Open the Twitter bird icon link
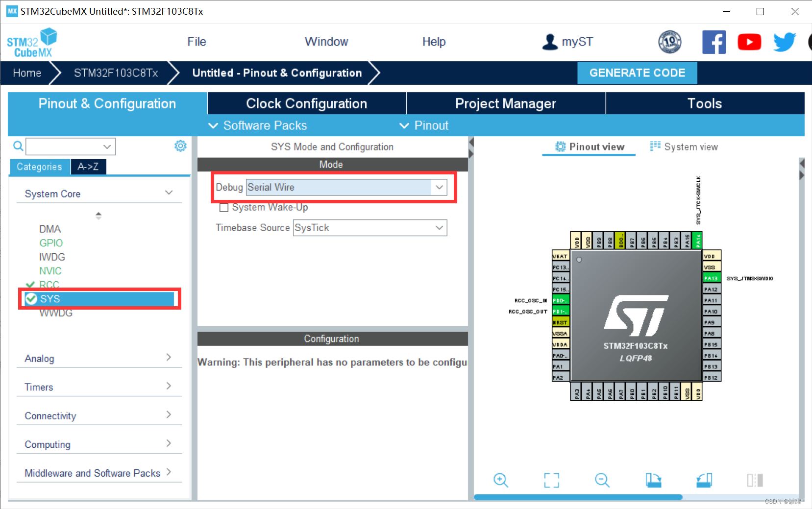This screenshot has height=509, width=812. [785, 42]
